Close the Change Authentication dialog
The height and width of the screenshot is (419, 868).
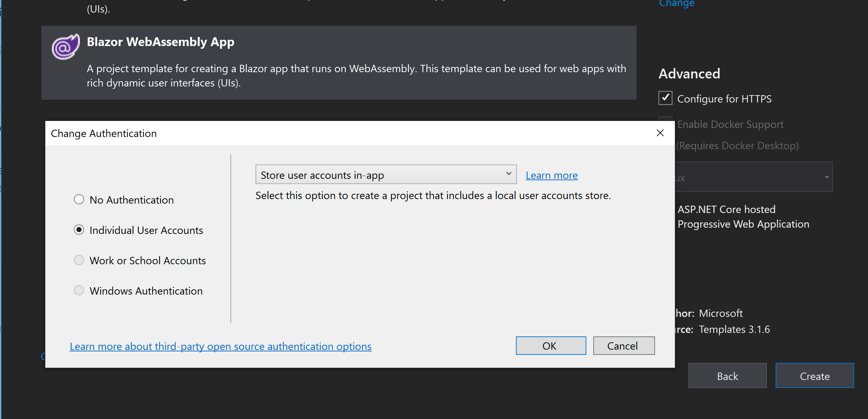click(x=660, y=133)
